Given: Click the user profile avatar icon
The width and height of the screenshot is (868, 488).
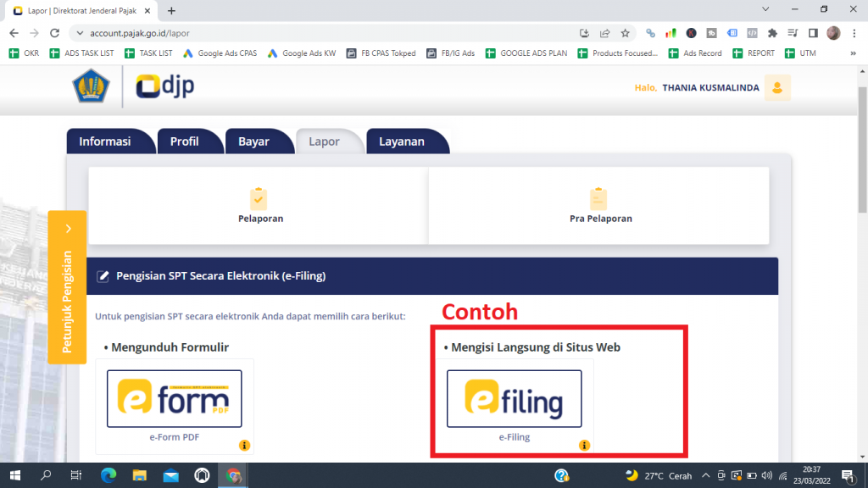Looking at the screenshot, I should click(x=776, y=87).
